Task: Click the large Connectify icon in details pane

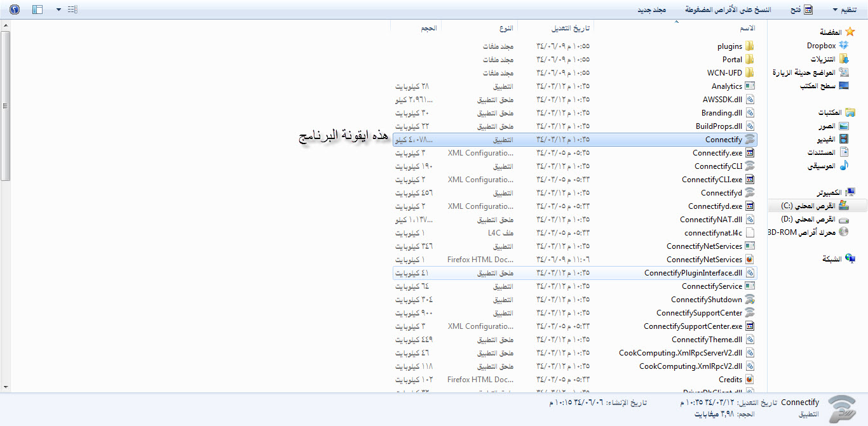Action: tap(843, 409)
